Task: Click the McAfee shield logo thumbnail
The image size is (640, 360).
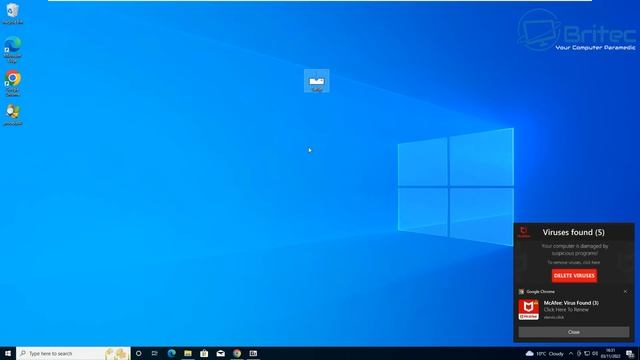Action: point(529,310)
